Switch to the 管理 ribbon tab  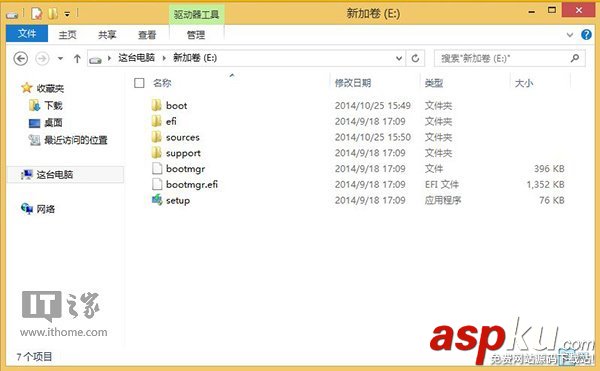pos(196,35)
